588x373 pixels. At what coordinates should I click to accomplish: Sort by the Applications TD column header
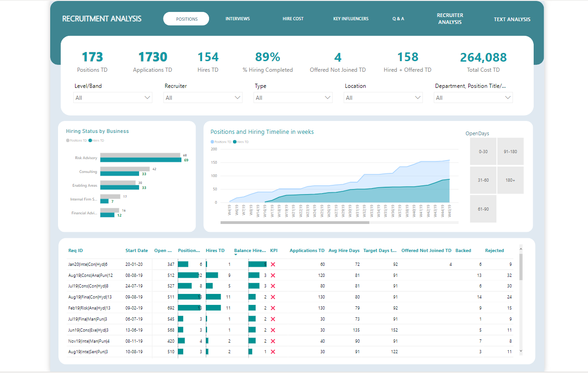click(307, 251)
